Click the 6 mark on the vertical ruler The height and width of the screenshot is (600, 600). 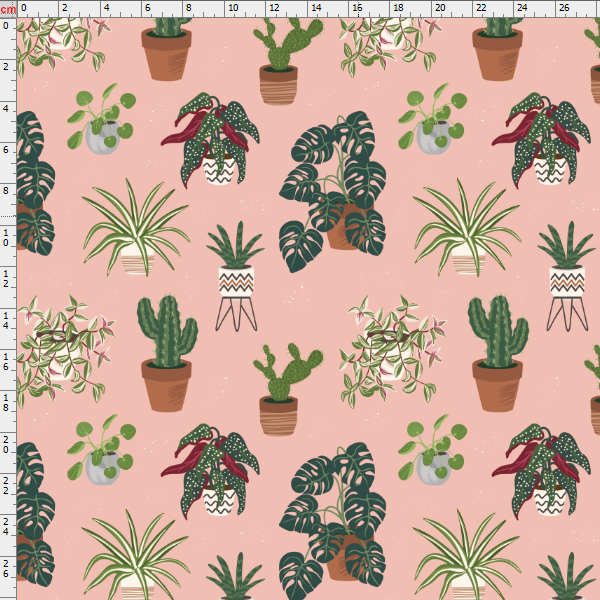coord(6,150)
